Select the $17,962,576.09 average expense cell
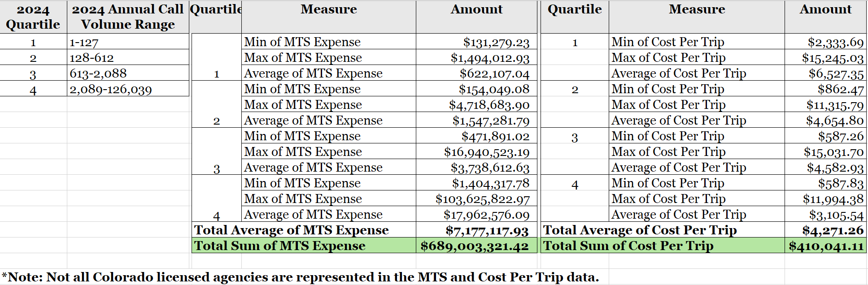 click(486, 215)
